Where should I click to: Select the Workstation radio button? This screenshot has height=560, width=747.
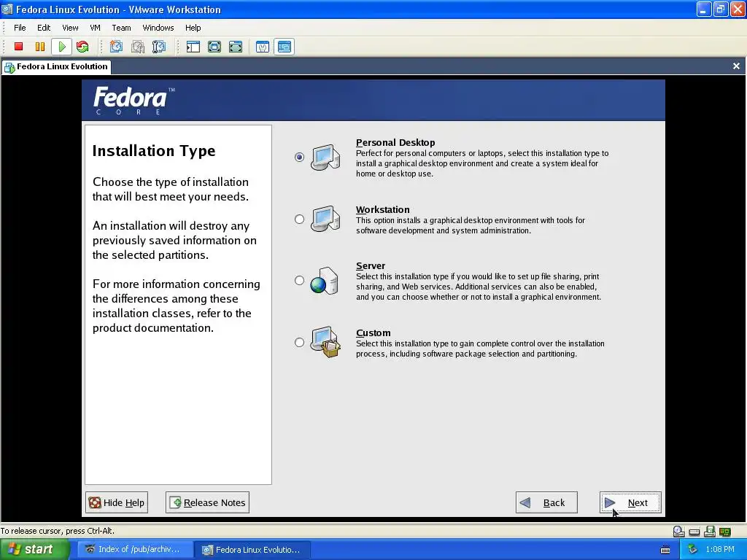point(299,219)
